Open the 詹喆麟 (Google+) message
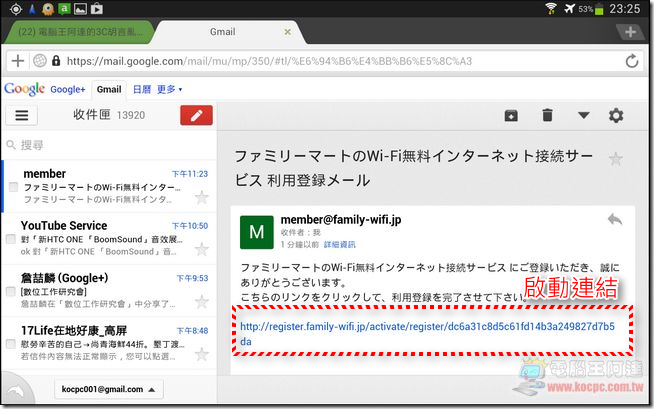 click(109, 291)
